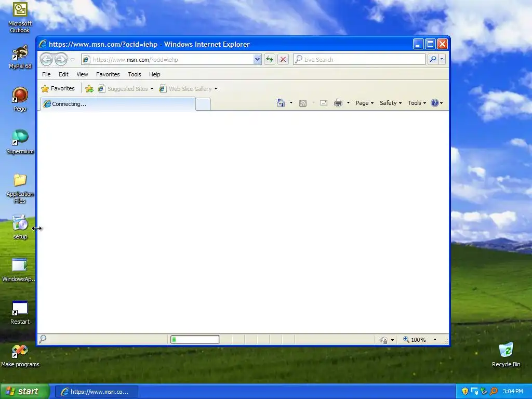Open the Favorites menu in menu bar

click(108, 74)
